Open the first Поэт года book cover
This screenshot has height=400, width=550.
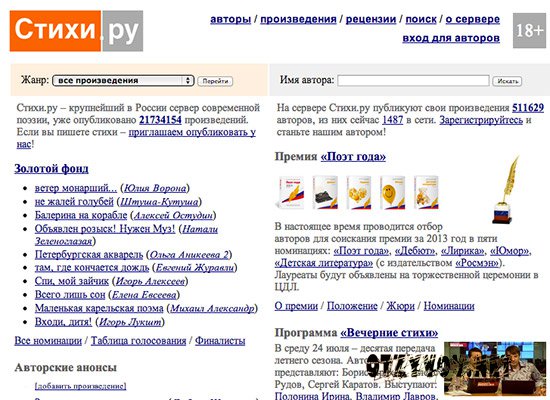click(290, 193)
